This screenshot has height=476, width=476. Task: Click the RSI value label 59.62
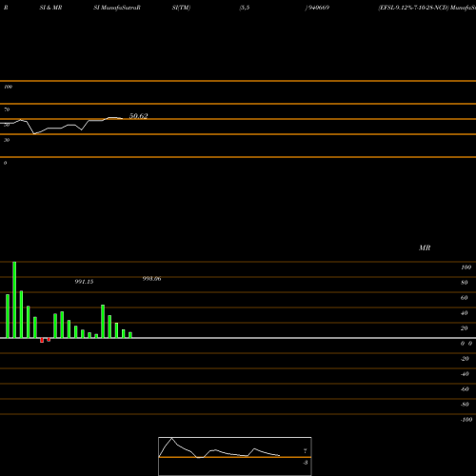(138, 116)
